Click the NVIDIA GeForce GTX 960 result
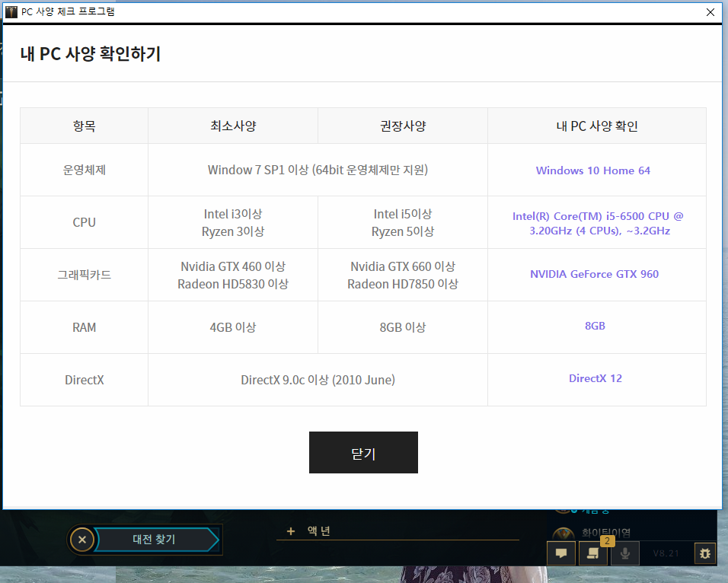Image resolution: width=728 pixels, height=583 pixels. pos(594,274)
